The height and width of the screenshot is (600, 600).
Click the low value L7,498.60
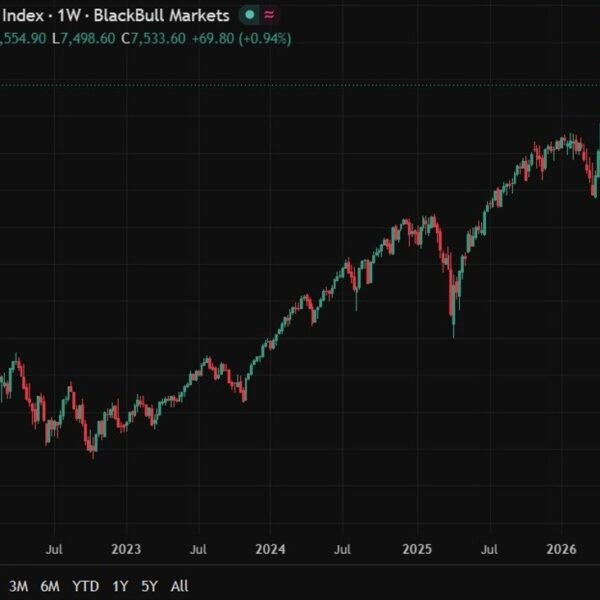[x=83, y=39]
